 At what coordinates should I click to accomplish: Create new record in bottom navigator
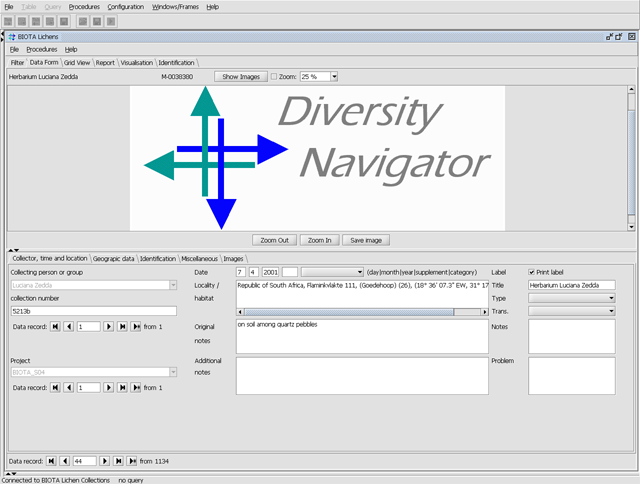pos(132,461)
